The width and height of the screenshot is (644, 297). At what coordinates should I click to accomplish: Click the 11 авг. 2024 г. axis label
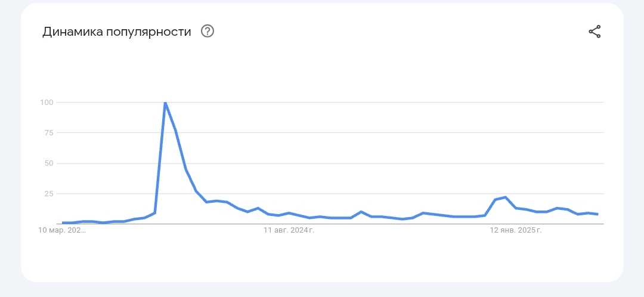[289, 230]
